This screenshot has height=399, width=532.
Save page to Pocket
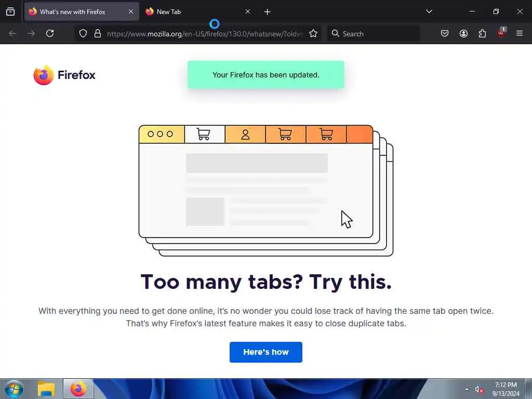click(x=445, y=34)
